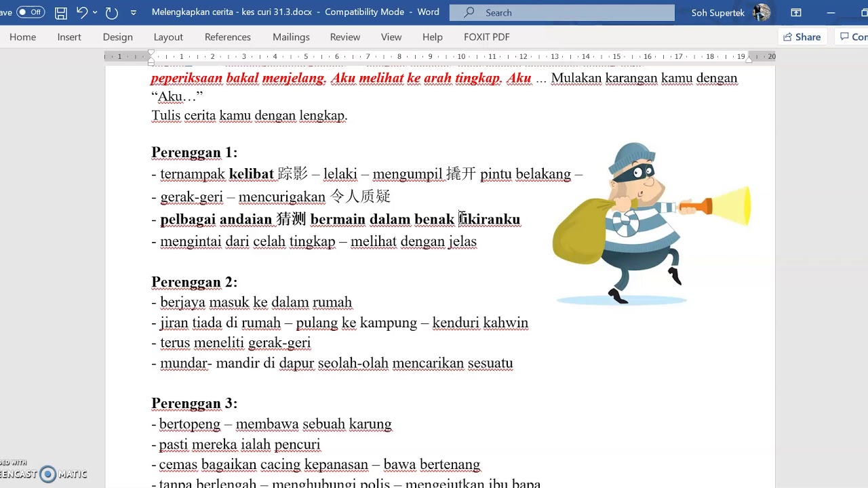Screen dimensions: 868x488
Task: Open the References tab
Action: coord(228,37)
